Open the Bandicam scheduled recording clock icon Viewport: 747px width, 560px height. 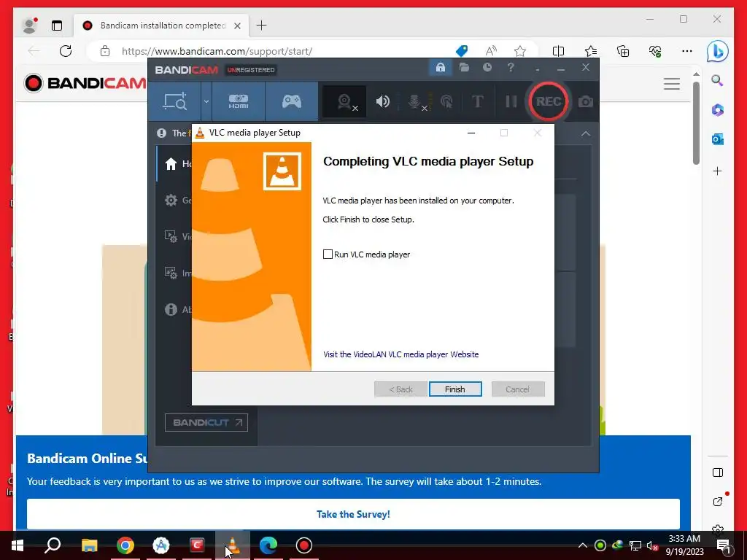(x=487, y=68)
